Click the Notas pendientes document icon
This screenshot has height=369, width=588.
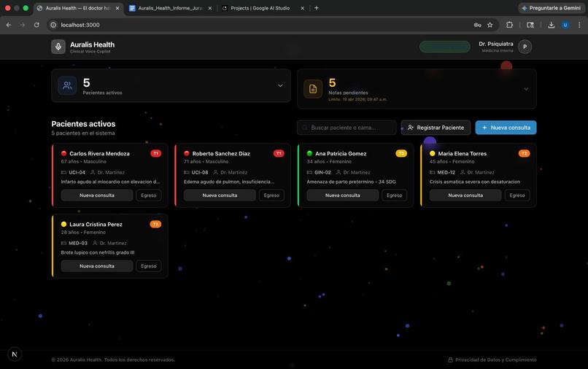[313, 89]
